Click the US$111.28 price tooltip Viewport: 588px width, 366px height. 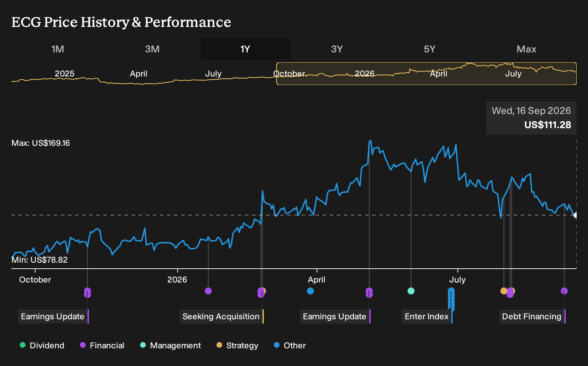click(531, 118)
